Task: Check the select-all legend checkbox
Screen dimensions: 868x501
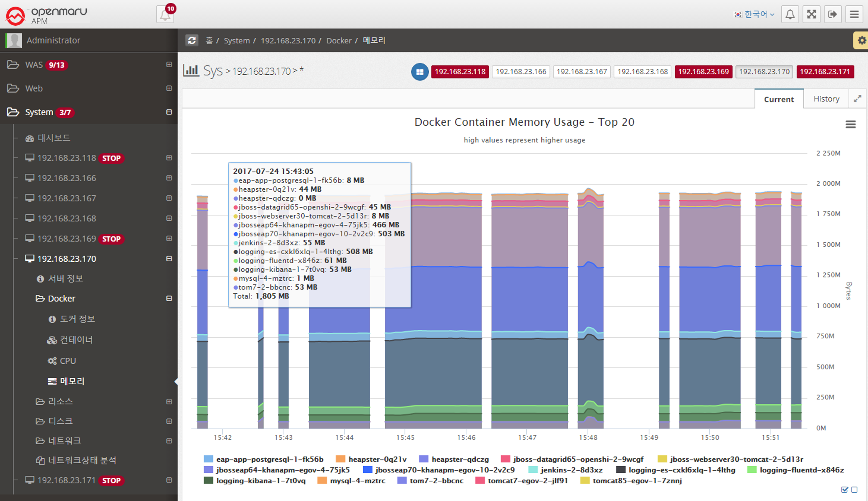Action: [x=844, y=490]
